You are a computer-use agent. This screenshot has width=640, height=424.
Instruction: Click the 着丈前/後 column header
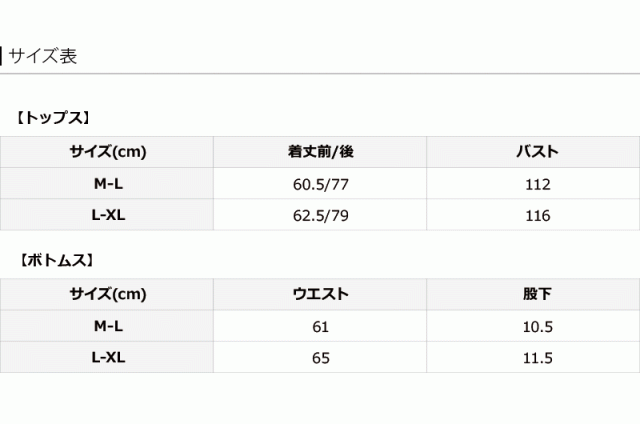[x=320, y=152]
